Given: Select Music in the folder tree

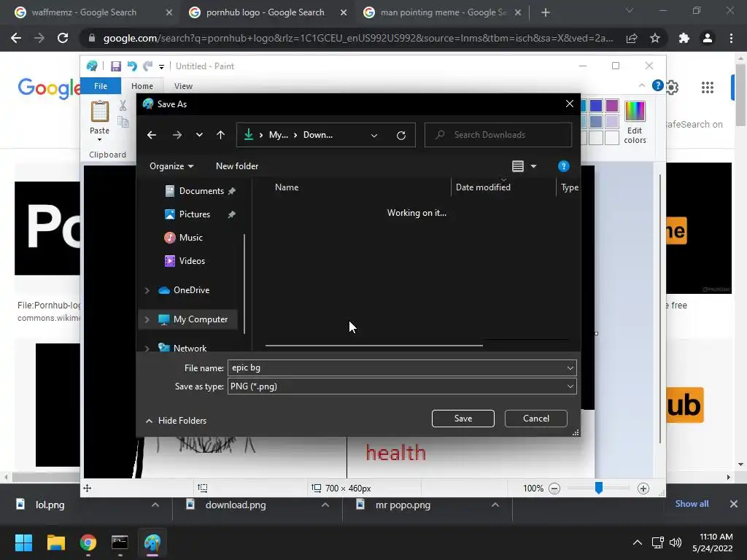Looking at the screenshot, I should point(190,238).
